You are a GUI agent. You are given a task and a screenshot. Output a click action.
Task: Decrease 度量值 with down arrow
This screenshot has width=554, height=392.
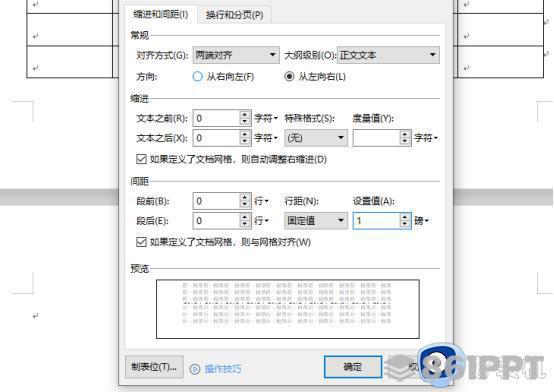[x=405, y=142]
